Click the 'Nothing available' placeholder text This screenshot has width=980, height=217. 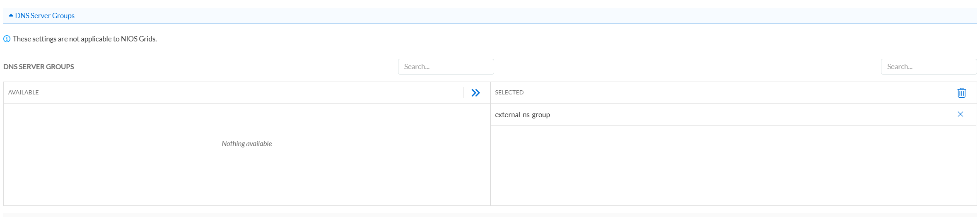click(246, 144)
